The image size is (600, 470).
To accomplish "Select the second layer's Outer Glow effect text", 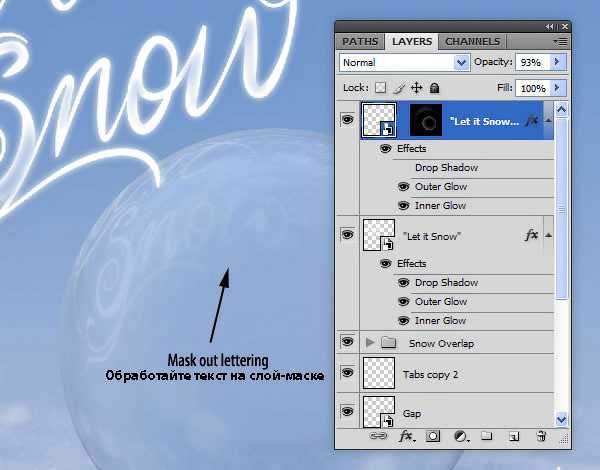I will click(x=441, y=302).
